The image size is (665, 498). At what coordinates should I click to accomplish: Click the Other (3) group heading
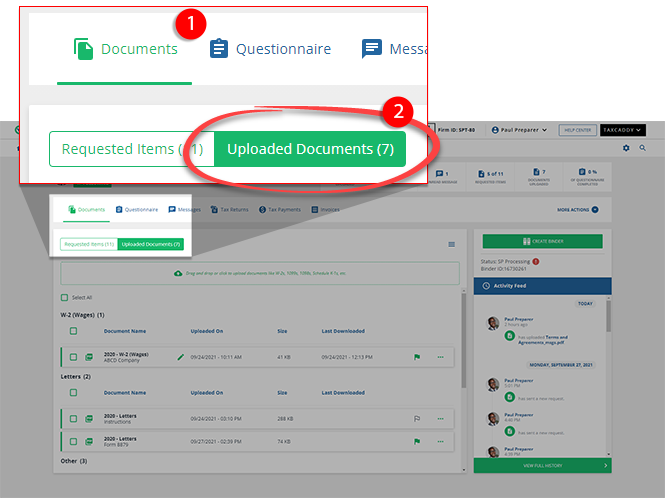tap(74, 461)
